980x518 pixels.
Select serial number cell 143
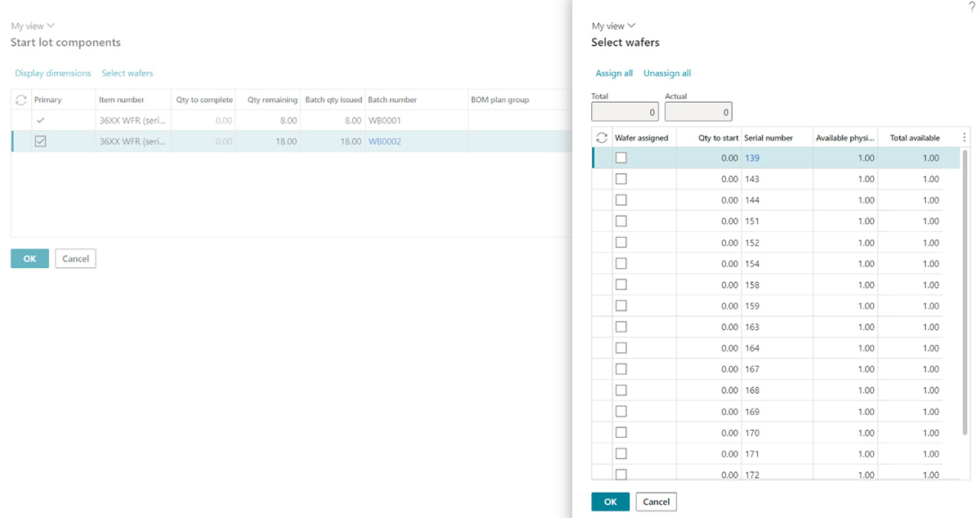point(777,179)
